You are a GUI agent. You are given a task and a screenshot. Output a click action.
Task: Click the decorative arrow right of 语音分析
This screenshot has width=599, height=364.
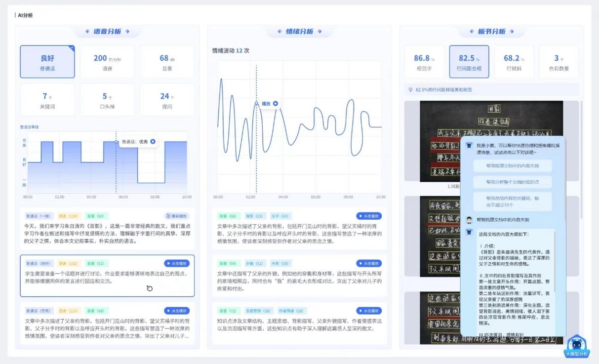coord(127,32)
